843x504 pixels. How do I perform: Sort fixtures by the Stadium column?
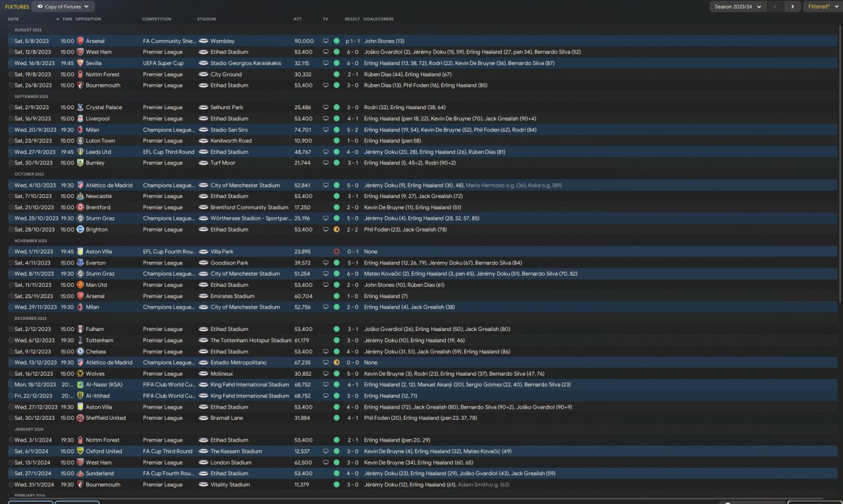click(x=206, y=19)
